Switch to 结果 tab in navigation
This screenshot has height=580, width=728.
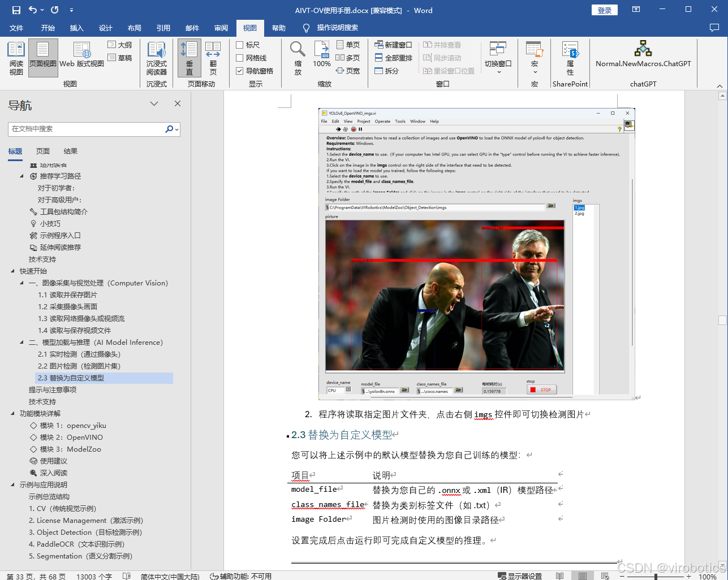click(71, 151)
